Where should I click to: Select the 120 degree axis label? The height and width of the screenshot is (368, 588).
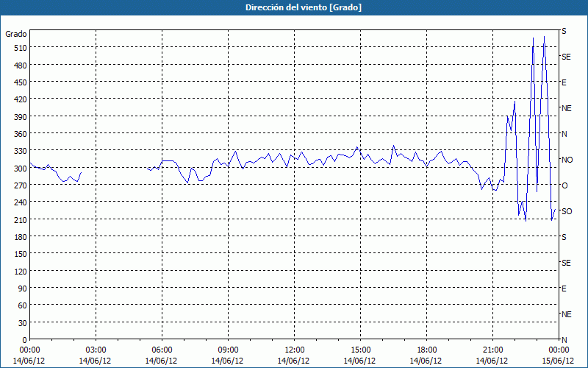21,272
